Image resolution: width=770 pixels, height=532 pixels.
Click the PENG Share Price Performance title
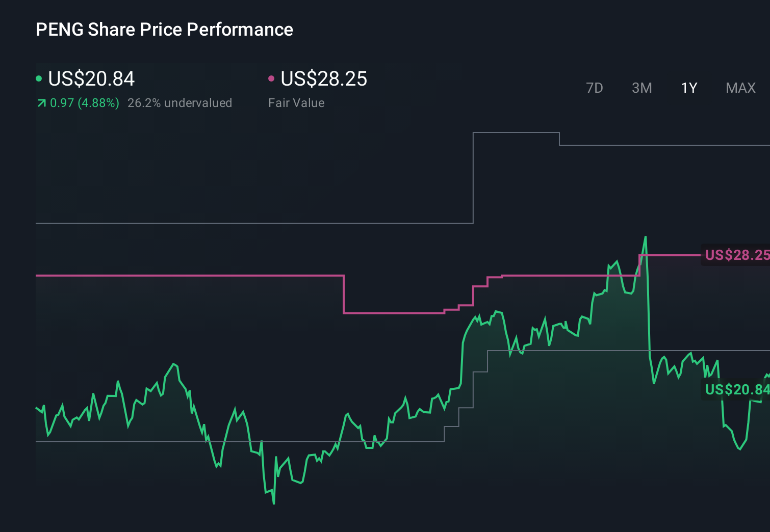click(164, 29)
